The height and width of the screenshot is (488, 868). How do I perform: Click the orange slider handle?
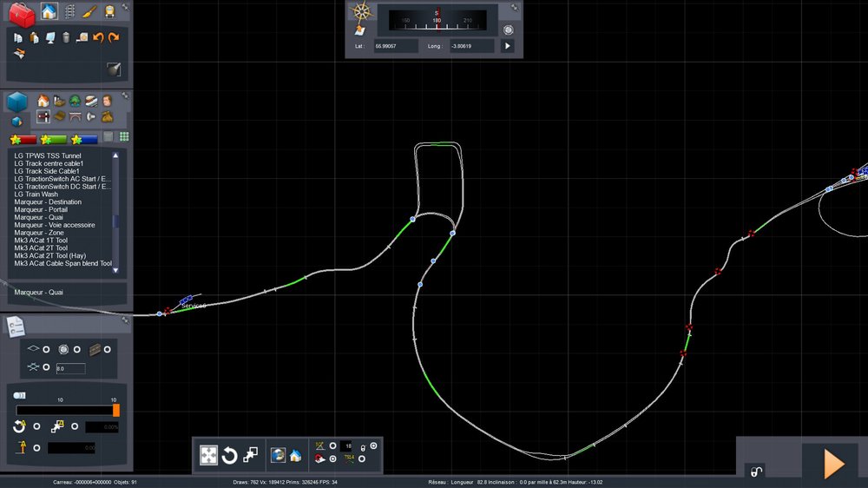(x=115, y=410)
